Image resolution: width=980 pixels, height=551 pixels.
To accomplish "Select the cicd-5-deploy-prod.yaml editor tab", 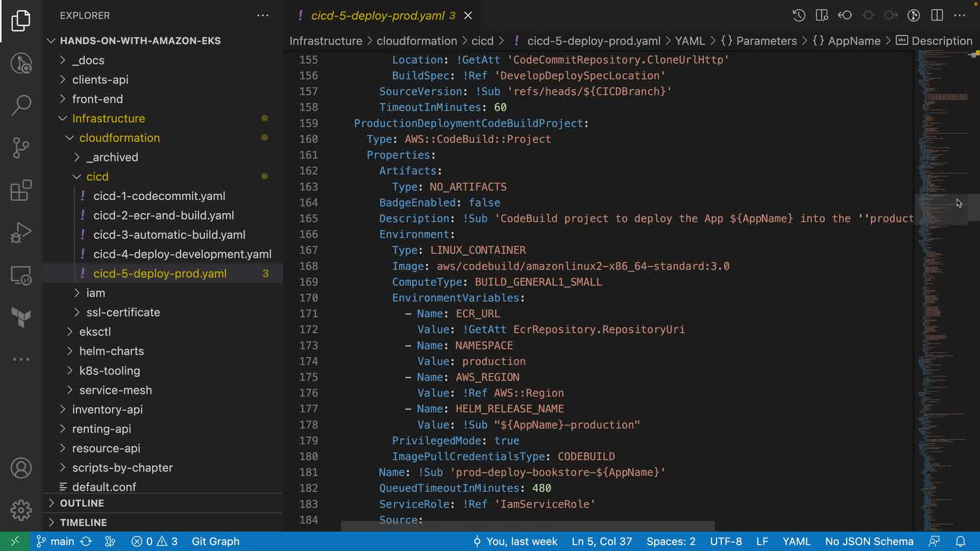I will [378, 15].
